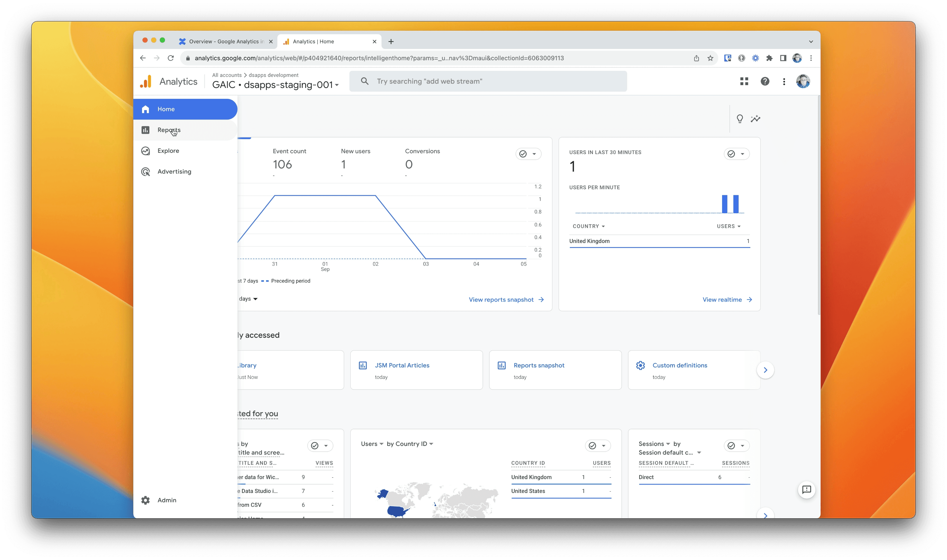Screen dimensions: 947x560
Task: Open the Custom definitions card
Action: tap(694, 370)
